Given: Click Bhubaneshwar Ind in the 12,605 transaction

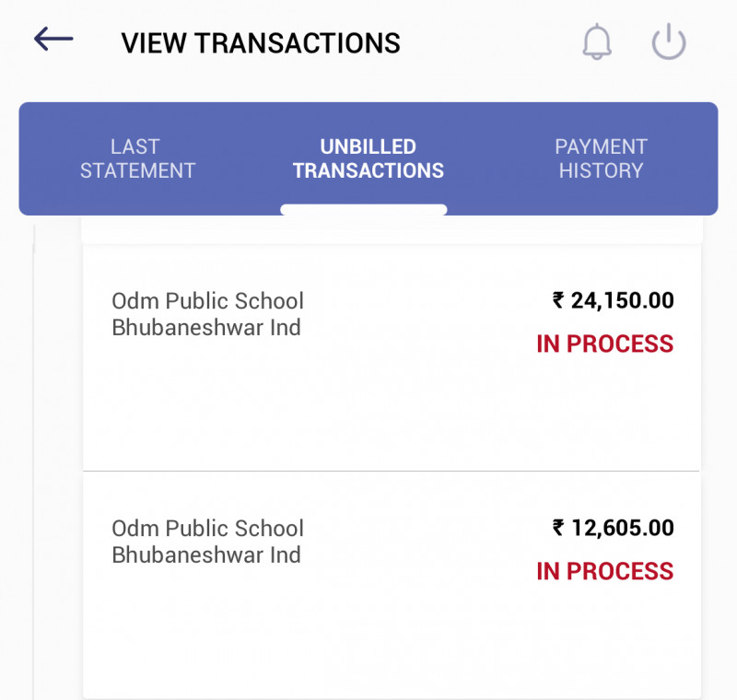Looking at the screenshot, I should tap(206, 555).
